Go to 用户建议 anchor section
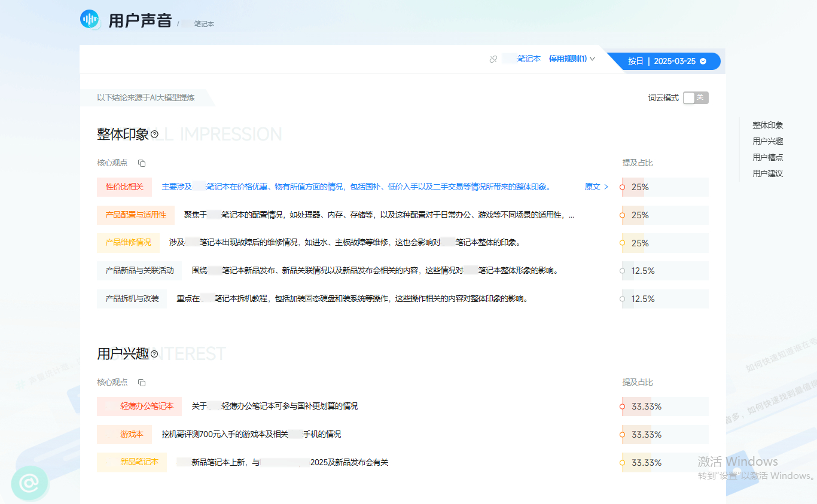817x504 pixels. (767, 174)
